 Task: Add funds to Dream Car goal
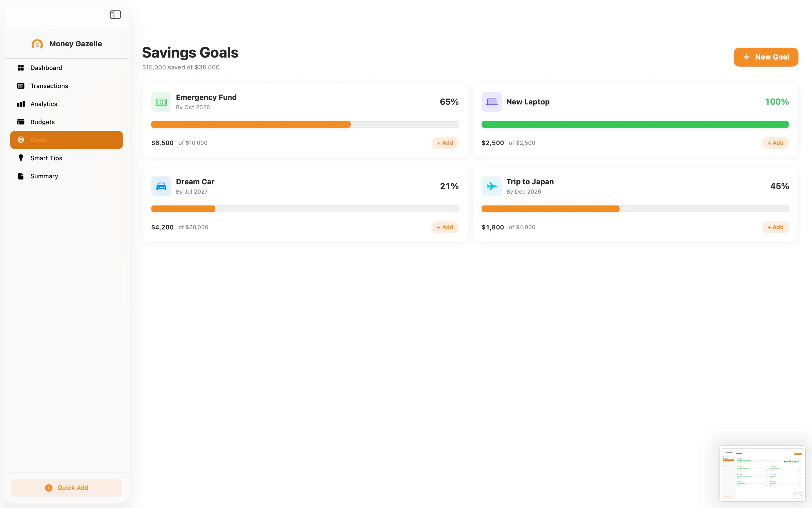[445, 227]
